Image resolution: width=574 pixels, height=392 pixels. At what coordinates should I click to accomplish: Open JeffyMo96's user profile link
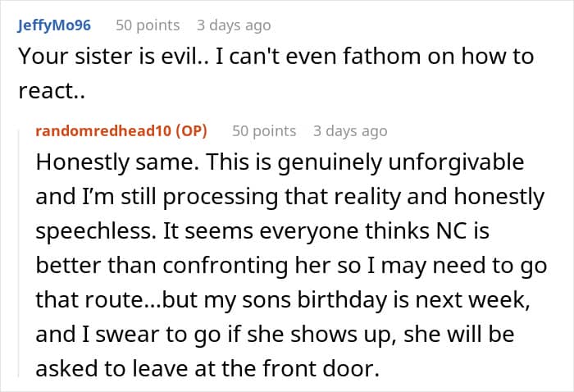[53, 25]
